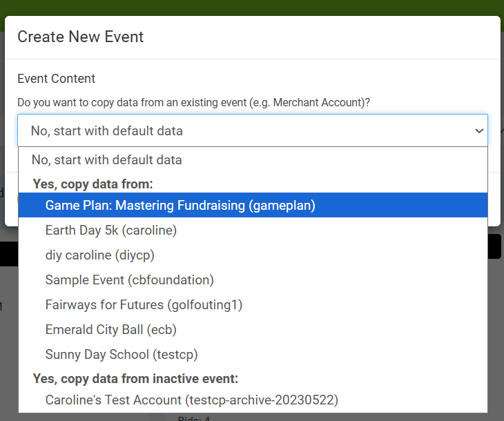Choose Sample Event (cbfoundation)

130,280
